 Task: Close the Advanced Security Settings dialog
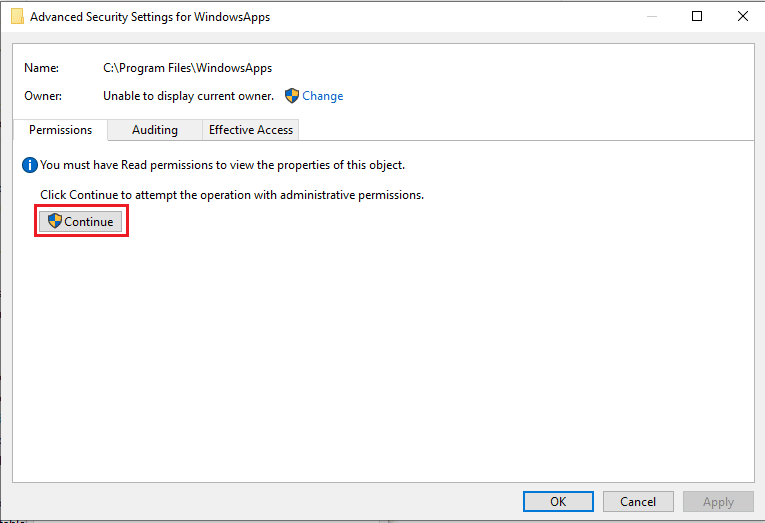click(x=742, y=16)
